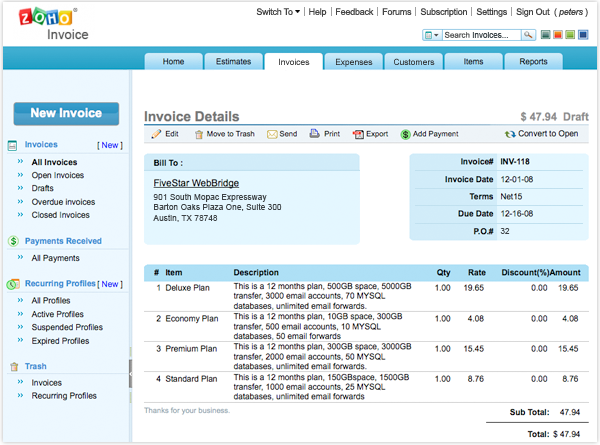Click the New Invoice button

tap(66, 113)
